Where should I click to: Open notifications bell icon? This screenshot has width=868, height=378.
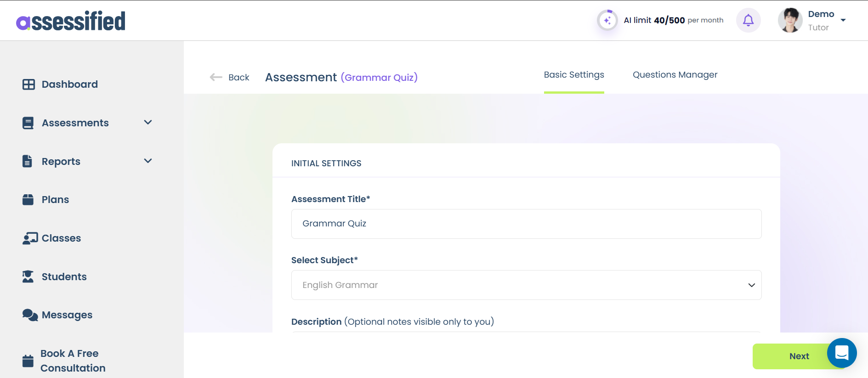(x=748, y=21)
